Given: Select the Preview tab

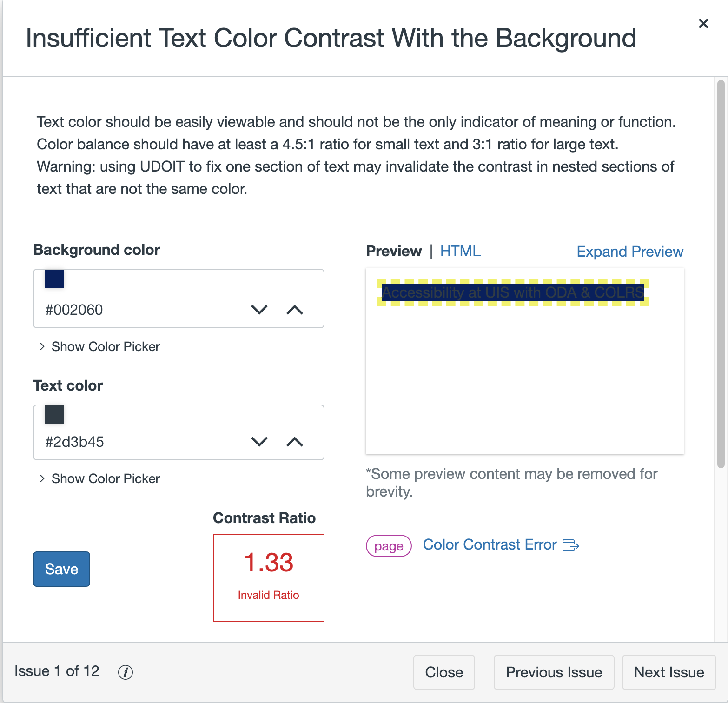Looking at the screenshot, I should [393, 251].
